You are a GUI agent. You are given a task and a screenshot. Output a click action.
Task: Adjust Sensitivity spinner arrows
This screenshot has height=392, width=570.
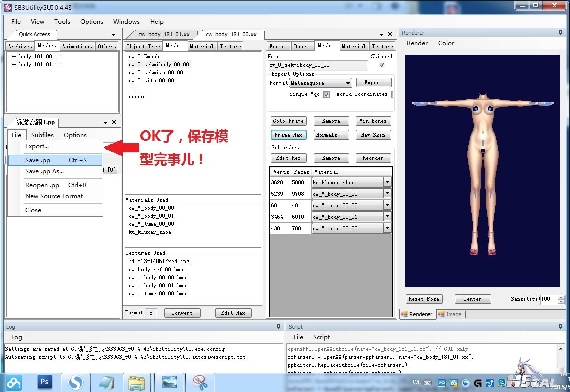point(561,299)
